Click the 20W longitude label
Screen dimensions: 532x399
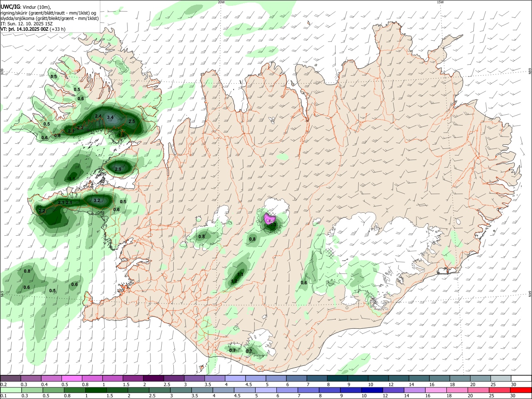coord(221,2)
